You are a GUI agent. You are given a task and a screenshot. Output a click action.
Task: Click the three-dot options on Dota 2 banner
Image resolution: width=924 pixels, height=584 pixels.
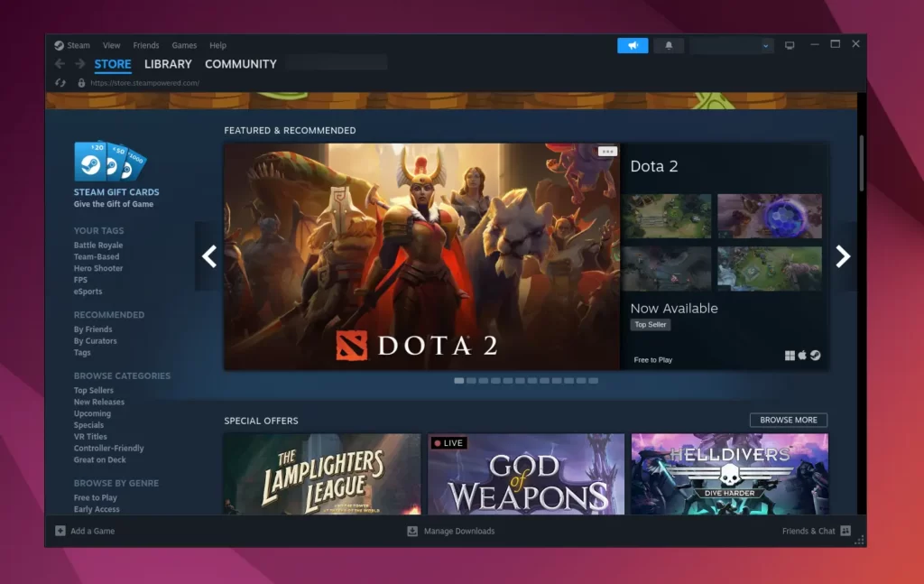tap(607, 152)
